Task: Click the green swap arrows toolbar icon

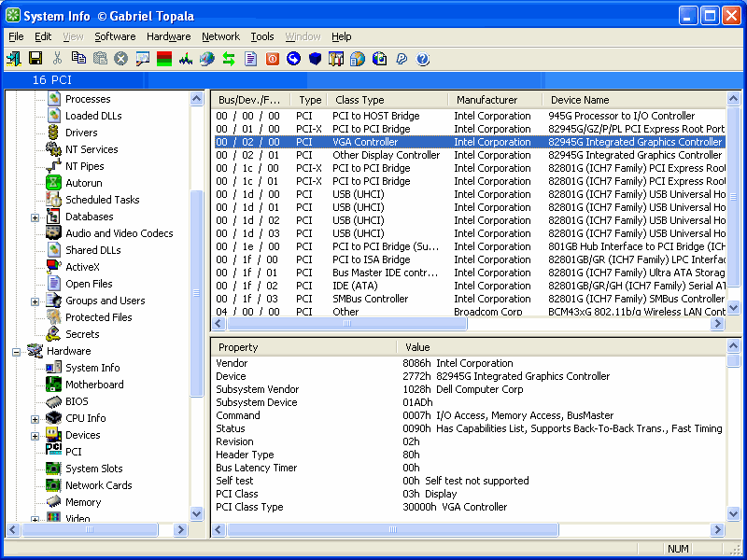Action: (x=228, y=59)
